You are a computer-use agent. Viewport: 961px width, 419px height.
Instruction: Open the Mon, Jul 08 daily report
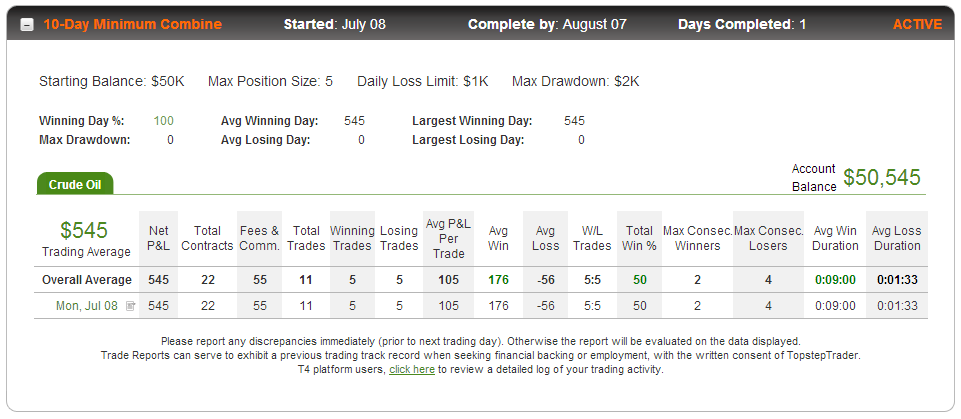pos(86,306)
